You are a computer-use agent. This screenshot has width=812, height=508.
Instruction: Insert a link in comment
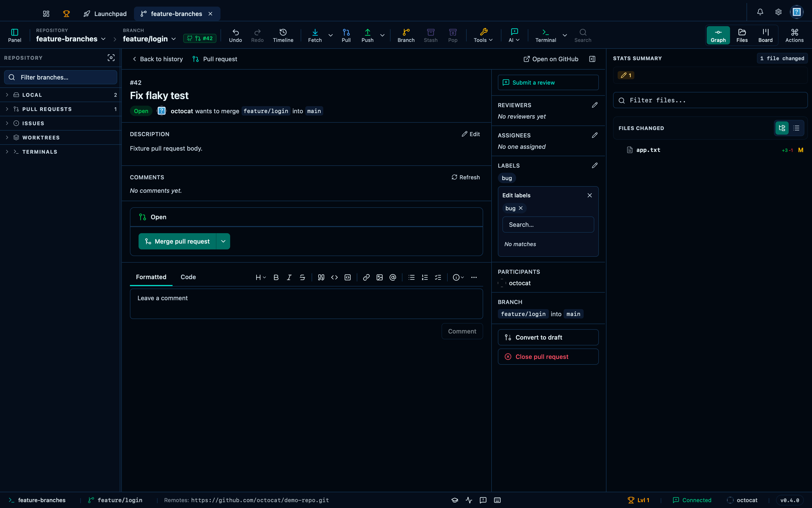[x=366, y=278]
